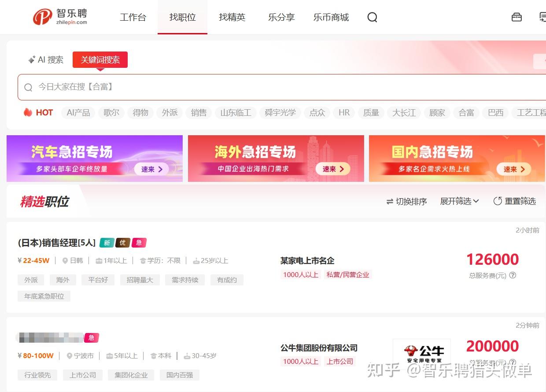
Task: Expand the 展开筛选 filter panel
Action: (x=456, y=201)
